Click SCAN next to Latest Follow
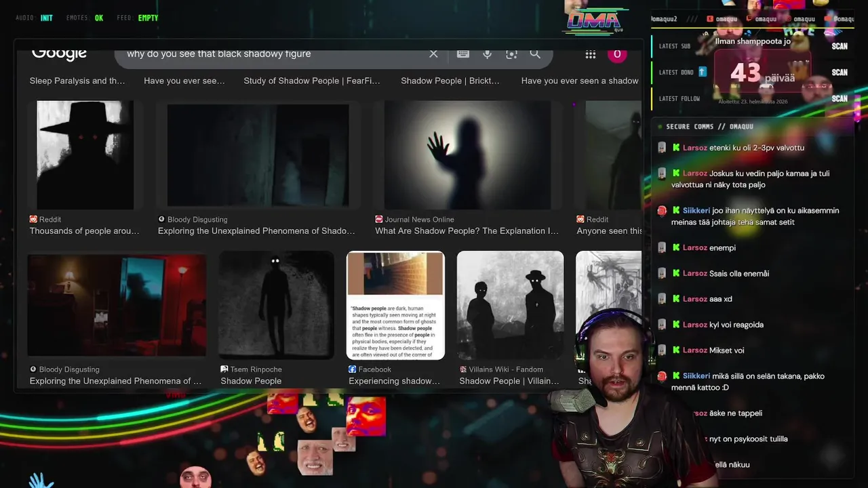Image resolution: width=868 pixels, height=488 pixels. [840, 98]
